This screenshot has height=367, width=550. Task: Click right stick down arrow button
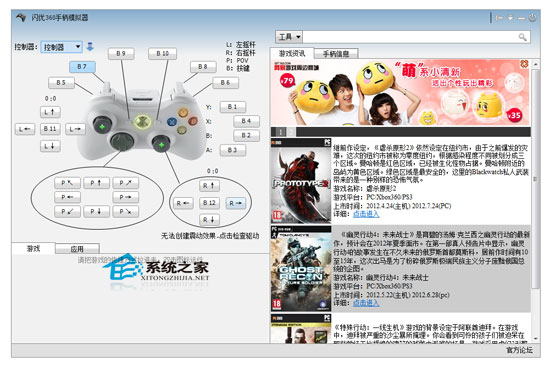(x=209, y=220)
